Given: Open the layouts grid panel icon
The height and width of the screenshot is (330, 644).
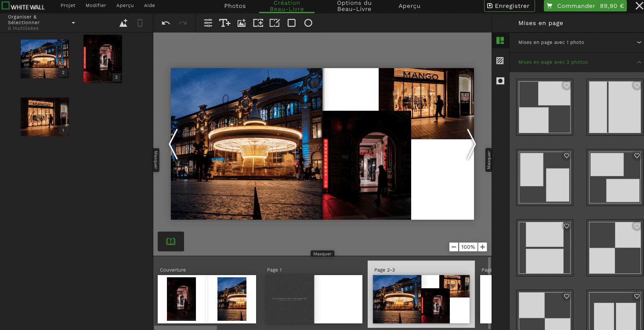Looking at the screenshot, I should pyautogui.click(x=500, y=40).
